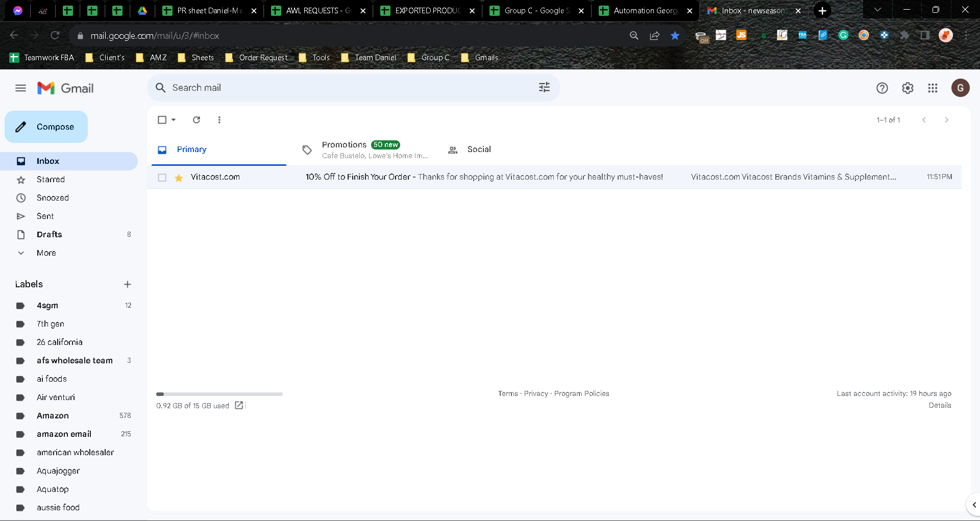Open the select dropdown arrow

click(x=174, y=120)
